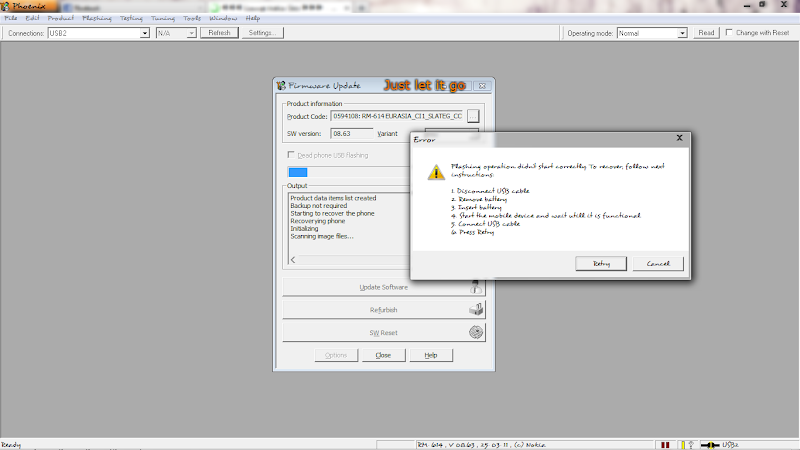Enable the Change with Reset checkbox
This screenshot has height=450, width=800.
click(x=729, y=33)
